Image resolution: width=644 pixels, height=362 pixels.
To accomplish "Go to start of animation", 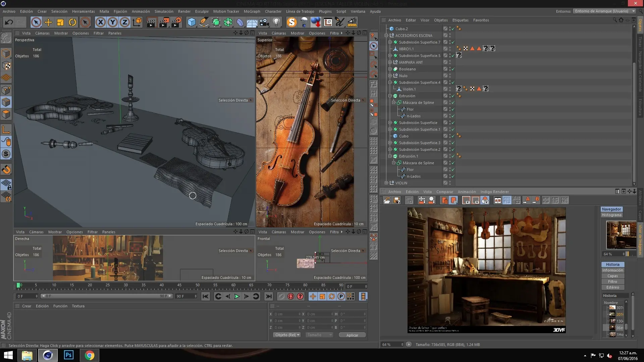I will click(x=206, y=296).
